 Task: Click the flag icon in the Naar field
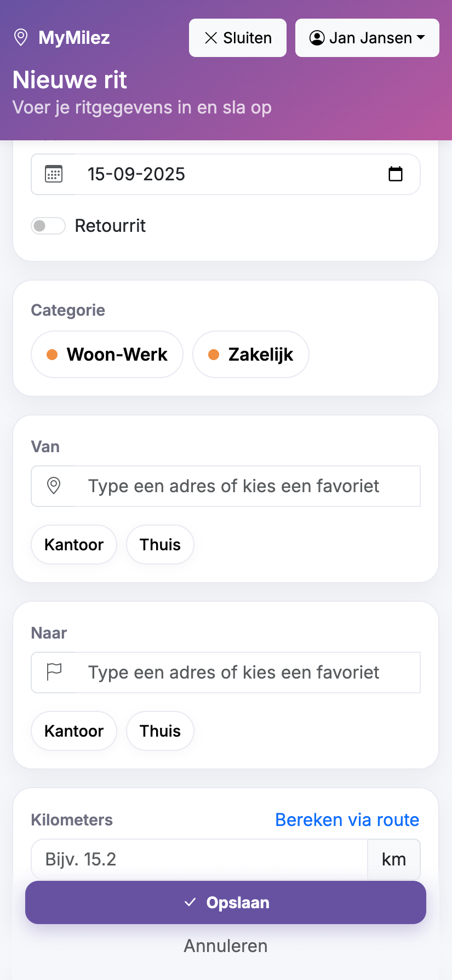tap(54, 673)
